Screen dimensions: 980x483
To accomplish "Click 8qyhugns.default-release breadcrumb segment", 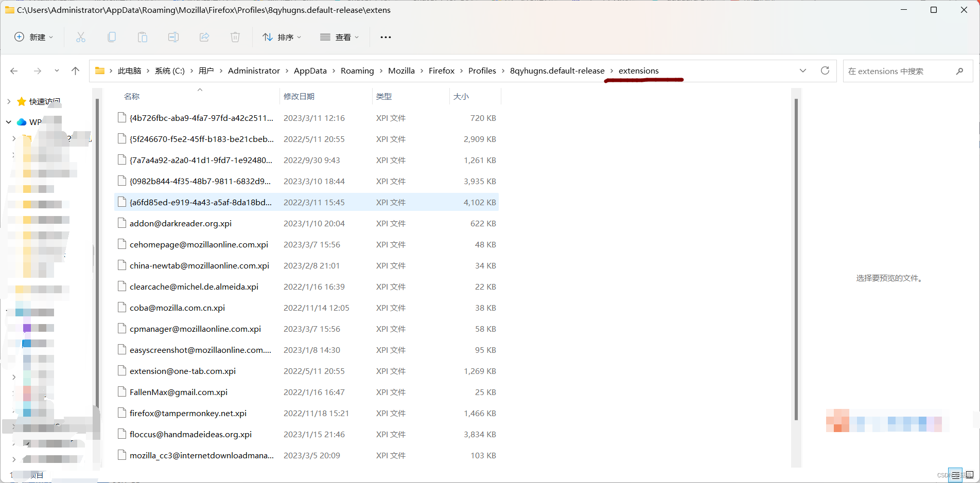I will point(557,71).
